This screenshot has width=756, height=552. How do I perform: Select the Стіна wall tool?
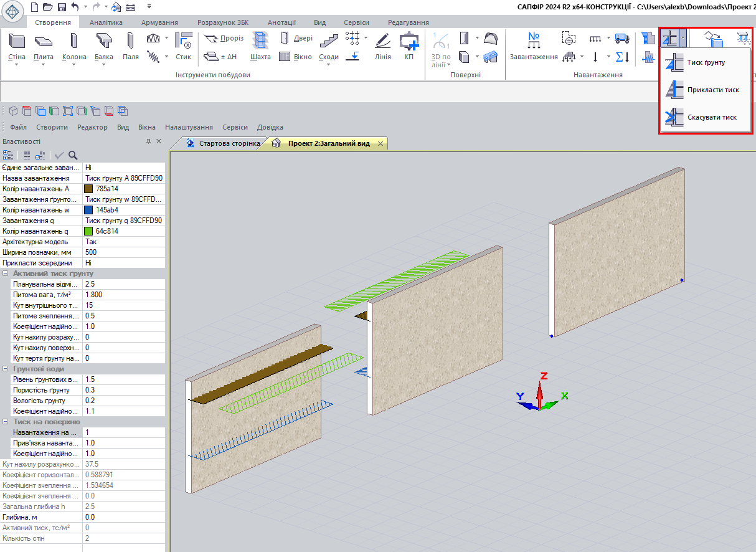[17, 42]
